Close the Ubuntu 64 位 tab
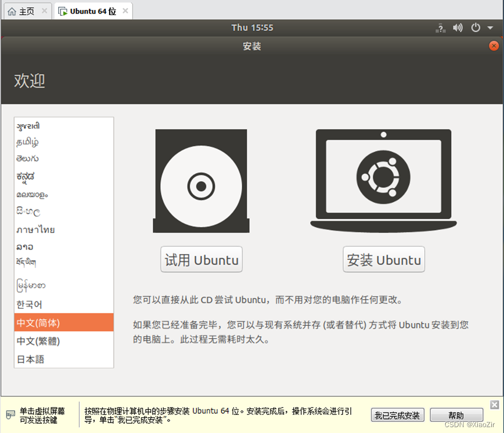This screenshot has height=433, width=504. [x=125, y=11]
